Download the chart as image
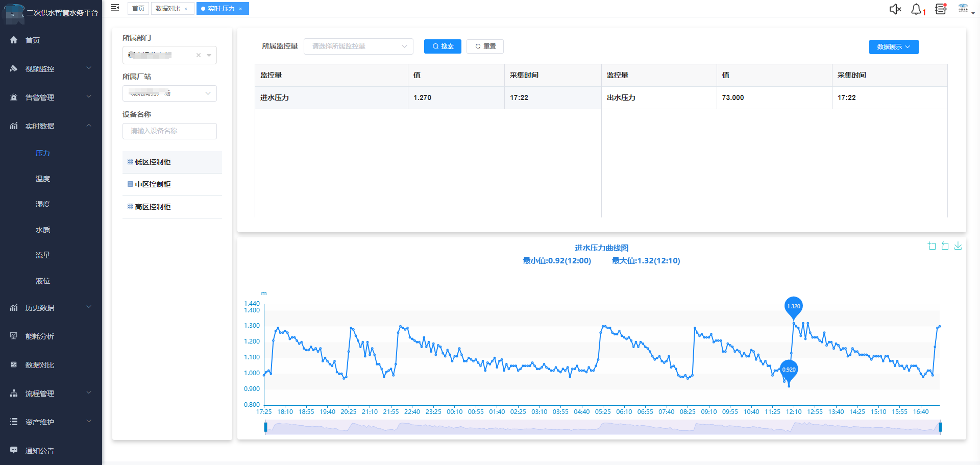This screenshot has width=980, height=465. [958, 246]
